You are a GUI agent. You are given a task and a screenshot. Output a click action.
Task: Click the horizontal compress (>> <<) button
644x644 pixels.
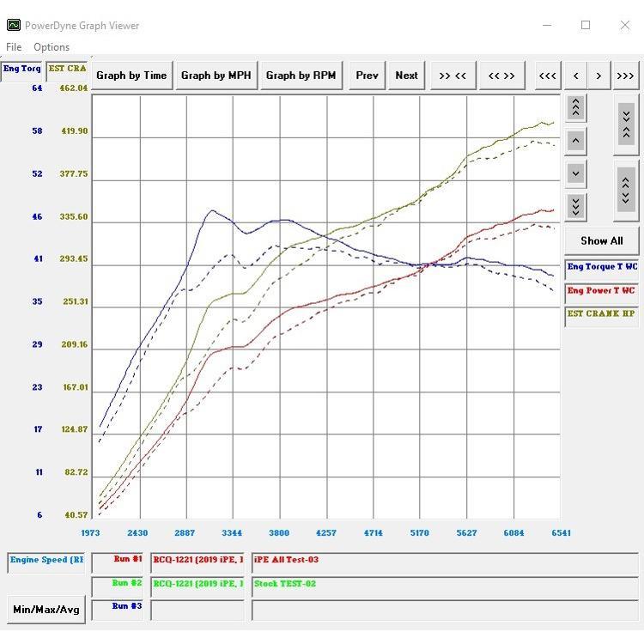[x=453, y=76]
